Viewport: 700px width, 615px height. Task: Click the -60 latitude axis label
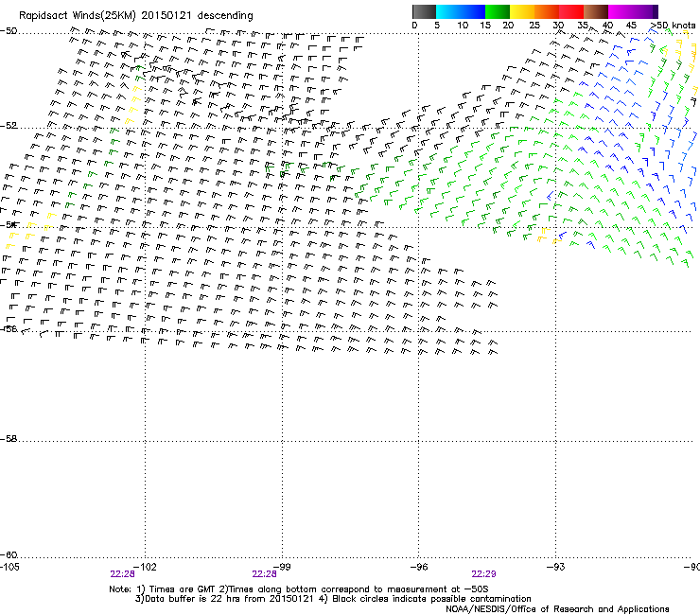(x=9, y=554)
